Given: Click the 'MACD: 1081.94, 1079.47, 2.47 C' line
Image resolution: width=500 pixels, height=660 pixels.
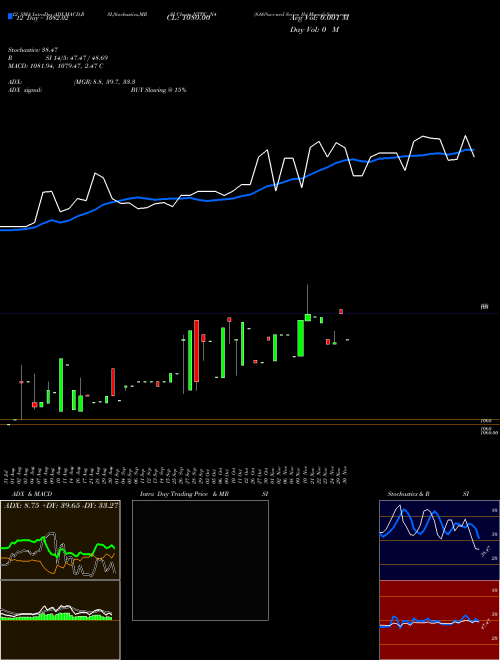Looking at the screenshot, I should pos(56,66).
